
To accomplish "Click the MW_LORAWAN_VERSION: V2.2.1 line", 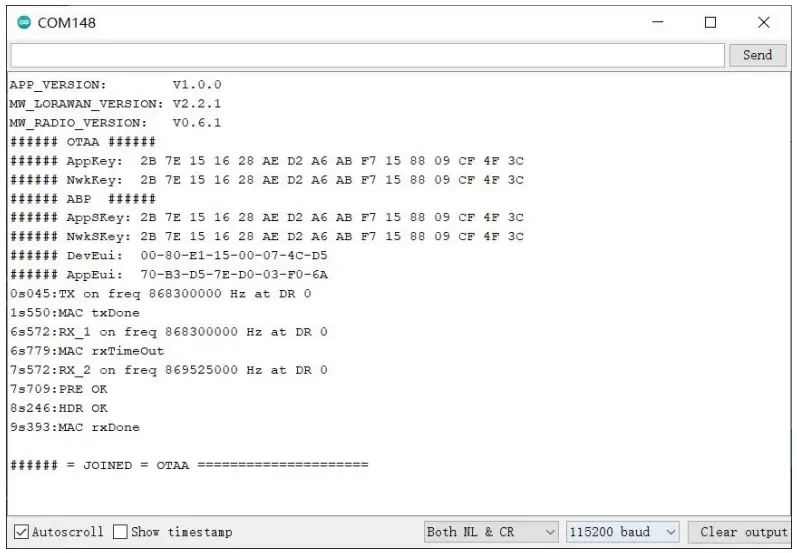I will coord(115,104).
